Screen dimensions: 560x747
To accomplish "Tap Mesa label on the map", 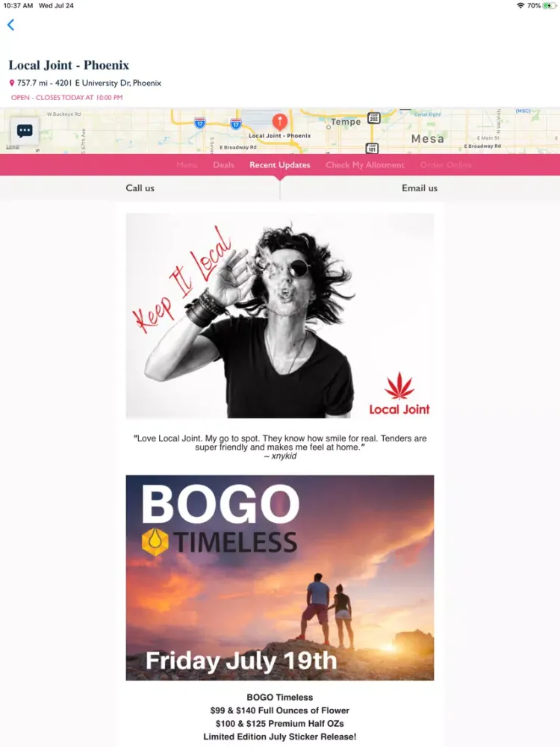I will pyautogui.click(x=428, y=139).
